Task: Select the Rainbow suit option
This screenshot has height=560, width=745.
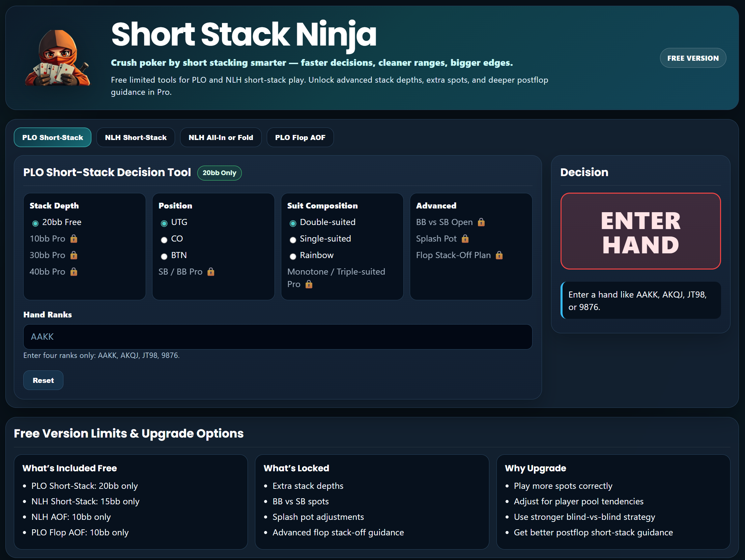Action: (293, 256)
